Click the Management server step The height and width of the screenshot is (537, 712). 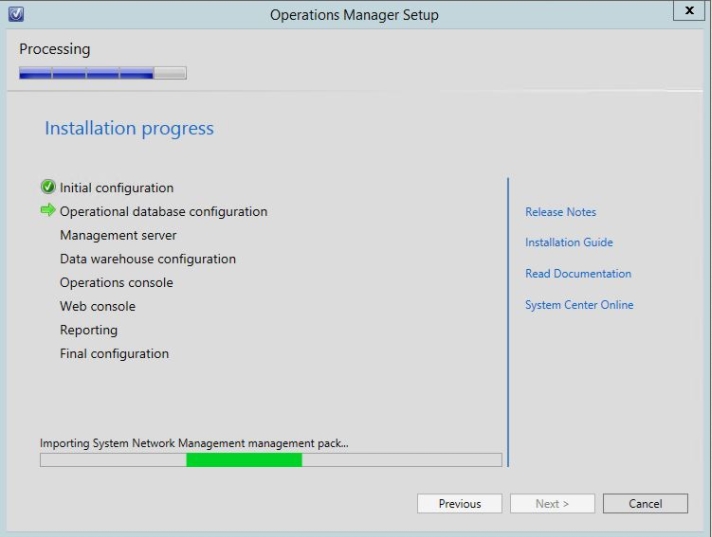(118, 236)
